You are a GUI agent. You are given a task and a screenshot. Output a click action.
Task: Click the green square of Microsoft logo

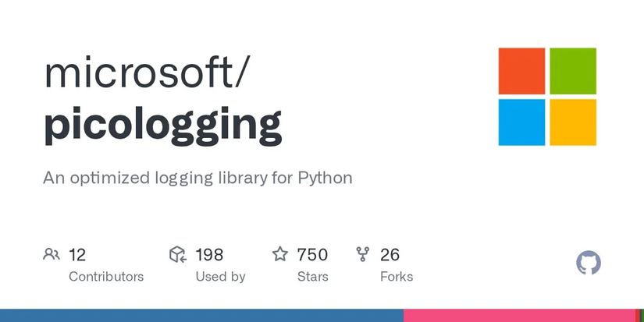pos(573,71)
